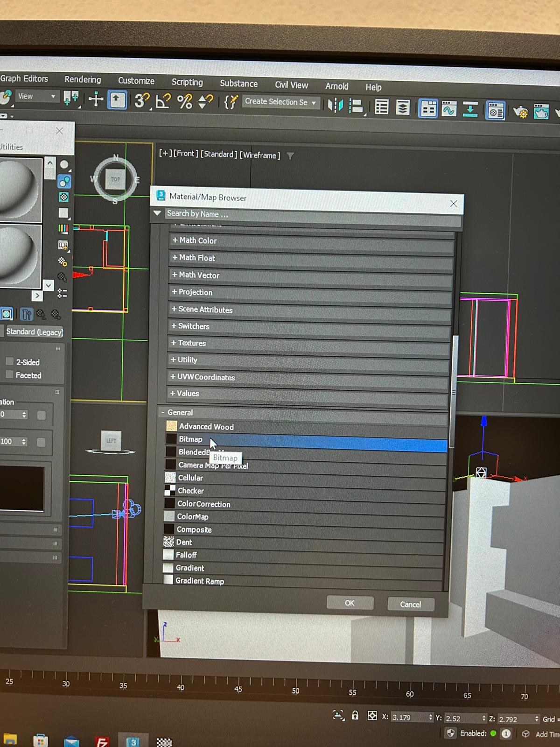Open the Civil View menu
560x747 pixels.
click(x=291, y=85)
